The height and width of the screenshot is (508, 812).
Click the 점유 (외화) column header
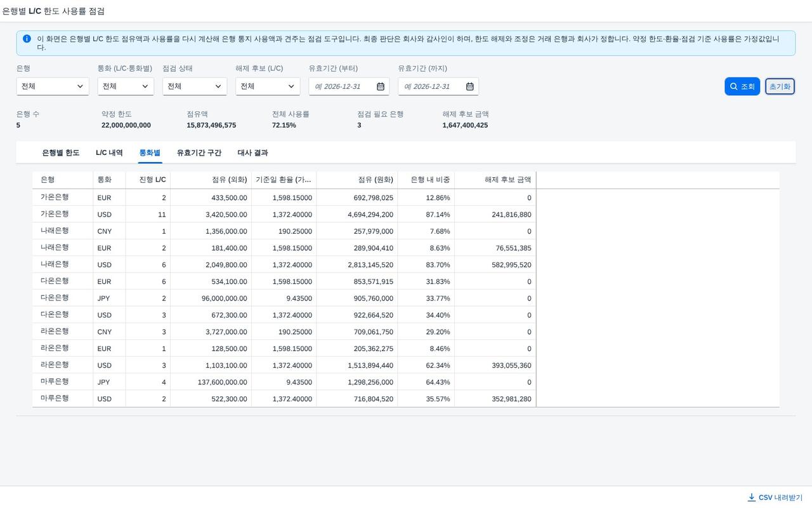point(211,180)
